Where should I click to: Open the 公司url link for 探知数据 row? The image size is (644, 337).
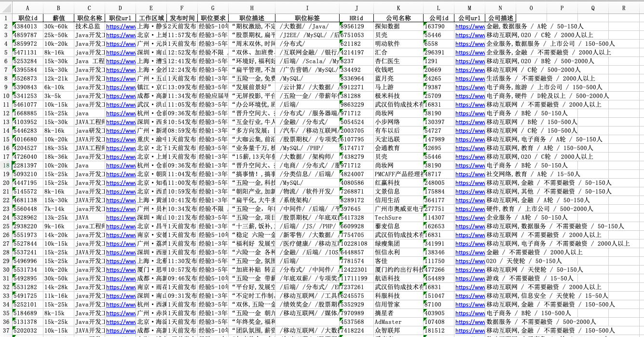[469, 27]
